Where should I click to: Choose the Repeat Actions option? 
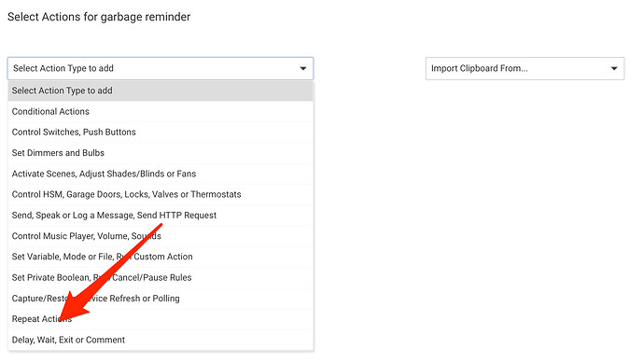[161, 319]
